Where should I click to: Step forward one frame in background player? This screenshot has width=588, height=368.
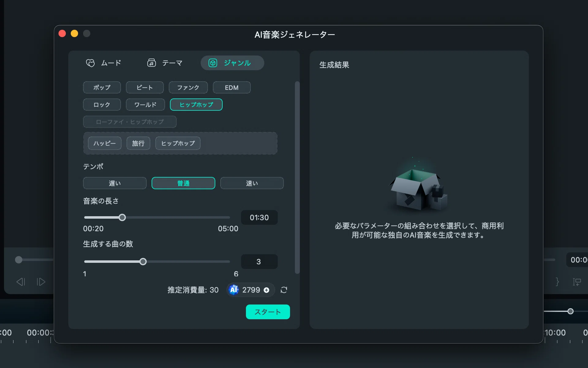pos(41,282)
